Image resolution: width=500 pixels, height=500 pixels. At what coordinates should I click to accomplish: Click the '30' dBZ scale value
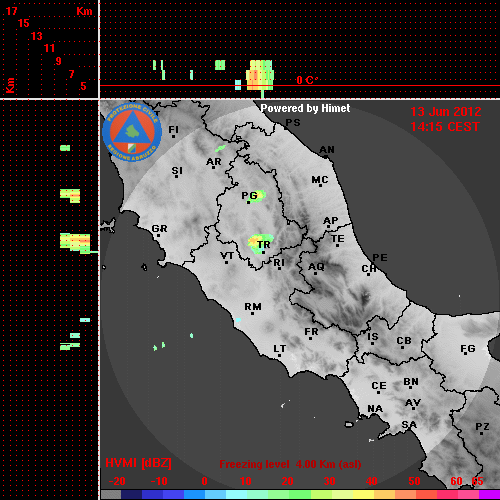[x=330, y=481]
